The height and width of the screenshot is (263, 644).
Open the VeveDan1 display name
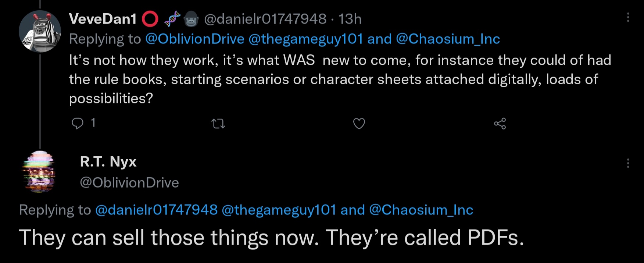click(x=103, y=19)
